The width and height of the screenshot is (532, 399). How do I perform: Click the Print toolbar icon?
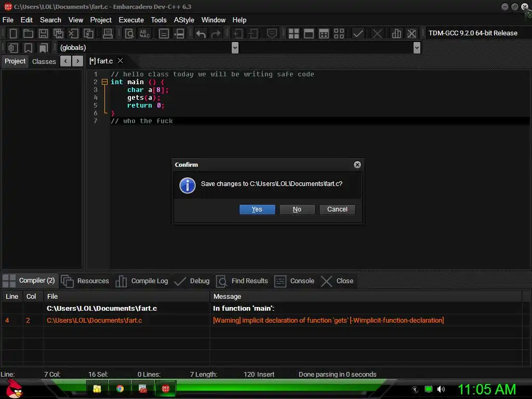tap(108, 34)
